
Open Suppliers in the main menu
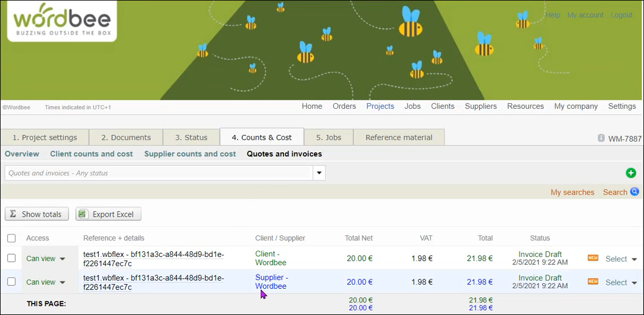coord(480,106)
